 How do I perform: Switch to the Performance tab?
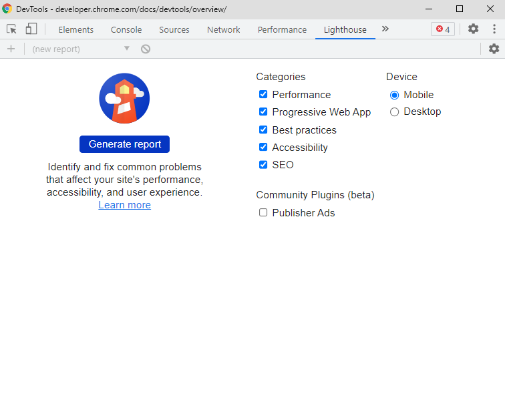click(x=282, y=29)
